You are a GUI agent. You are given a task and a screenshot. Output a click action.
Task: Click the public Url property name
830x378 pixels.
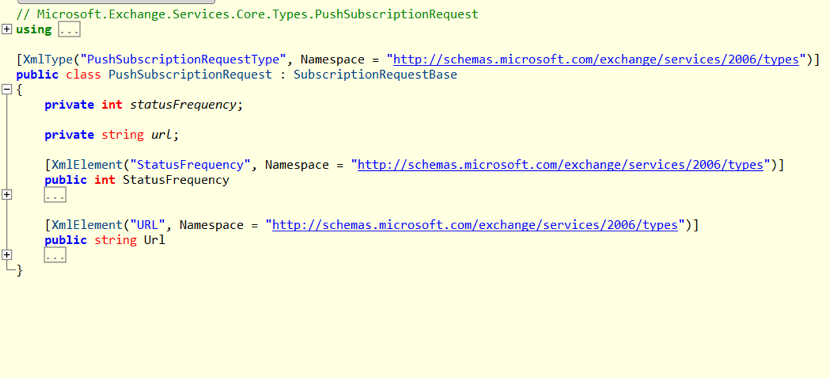[155, 240]
